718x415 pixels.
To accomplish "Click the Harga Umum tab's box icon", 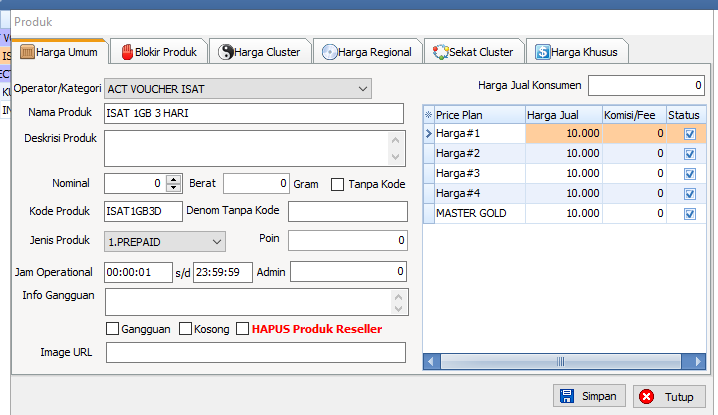I will [27, 52].
